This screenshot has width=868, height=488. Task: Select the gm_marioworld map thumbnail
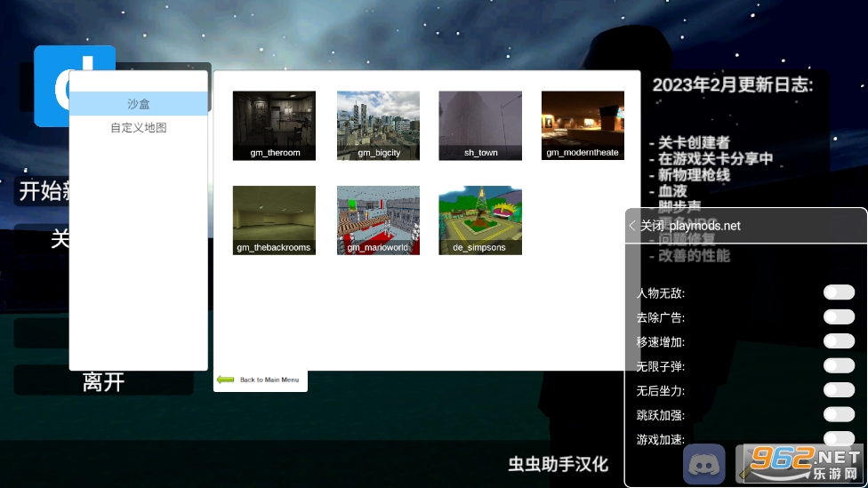378,220
